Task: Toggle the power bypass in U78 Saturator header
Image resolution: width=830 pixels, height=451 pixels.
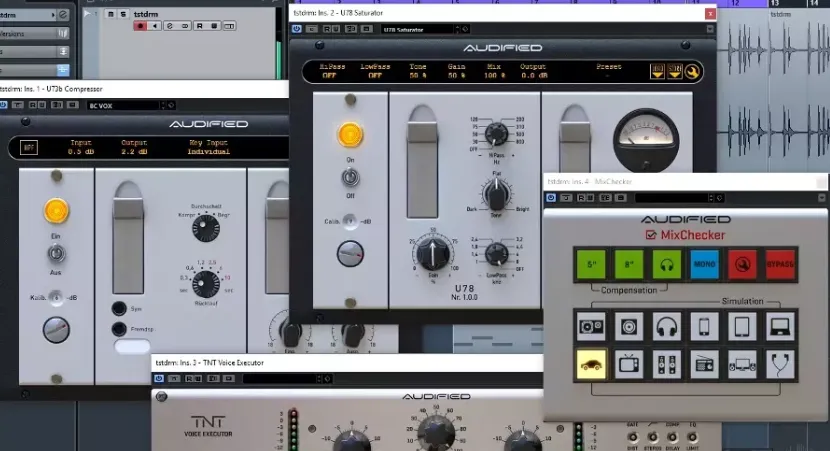Action: point(296,29)
